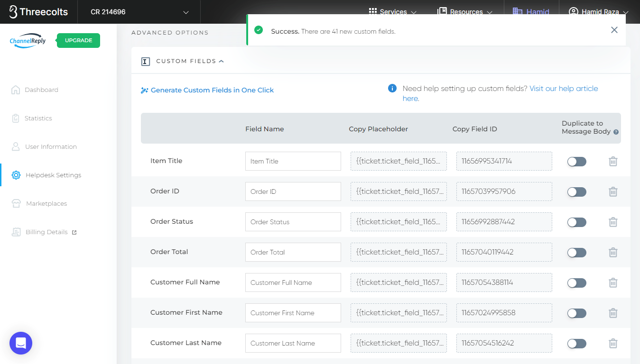
Task: Copy field ID 11657024995858
Action: click(504, 313)
